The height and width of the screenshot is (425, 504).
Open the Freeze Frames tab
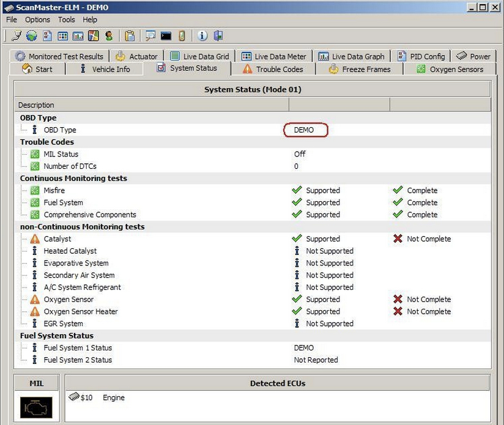(x=360, y=69)
